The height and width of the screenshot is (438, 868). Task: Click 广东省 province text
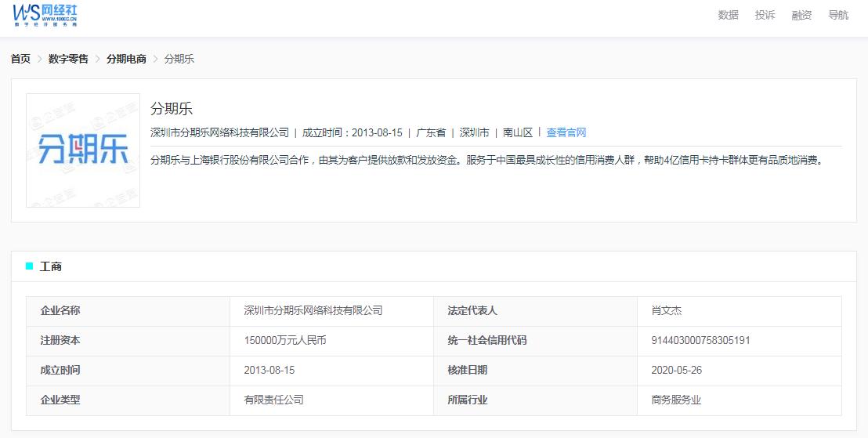point(431,133)
